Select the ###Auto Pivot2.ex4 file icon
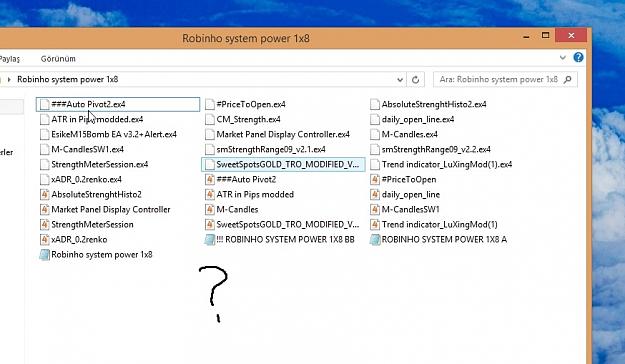This screenshot has height=364, width=625. (x=45, y=104)
